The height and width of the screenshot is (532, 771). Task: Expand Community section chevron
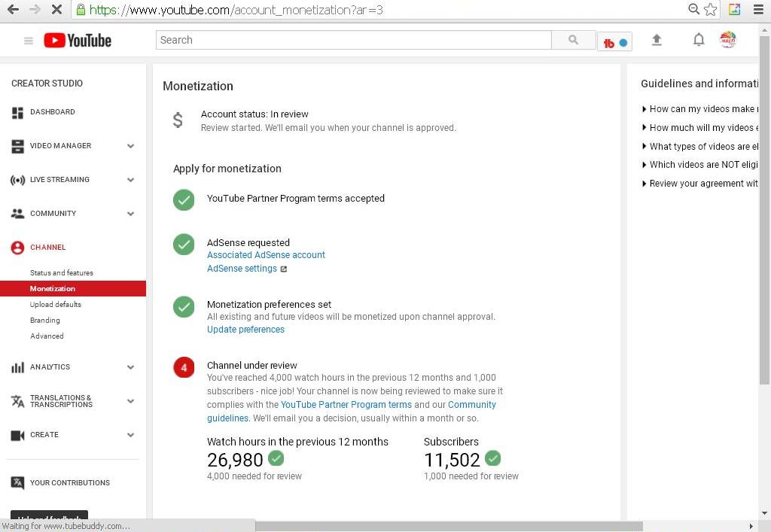click(x=131, y=214)
